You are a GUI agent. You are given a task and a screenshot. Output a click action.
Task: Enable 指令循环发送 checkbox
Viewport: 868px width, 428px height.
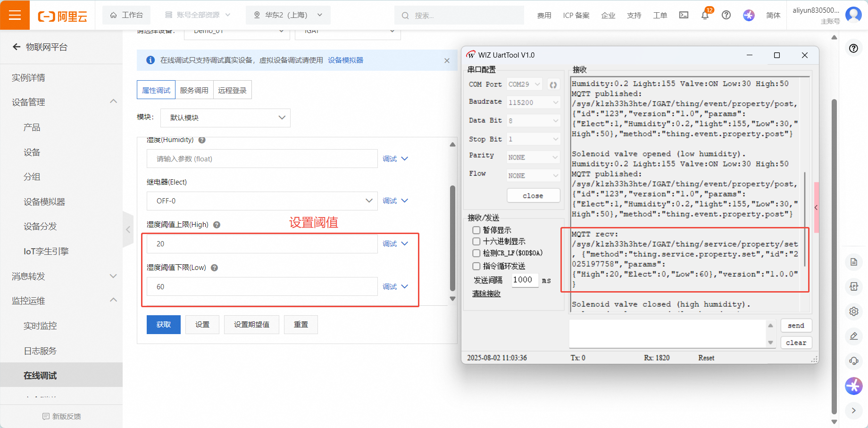[476, 266]
